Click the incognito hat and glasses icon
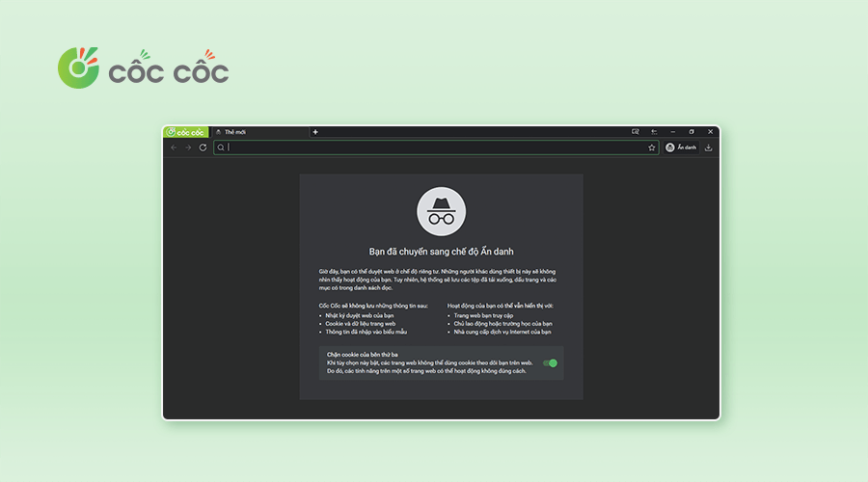The height and width of the screenshot is (482, 868). [441, 211]
